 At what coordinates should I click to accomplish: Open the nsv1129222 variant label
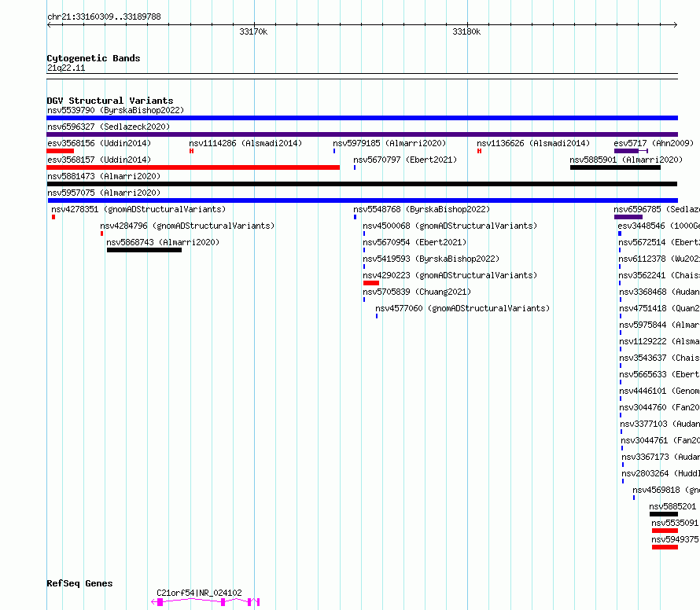[659, 341]
